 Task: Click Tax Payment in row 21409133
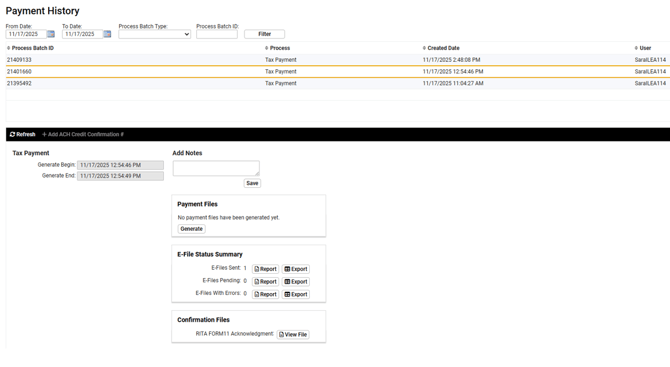pos(281,60)
